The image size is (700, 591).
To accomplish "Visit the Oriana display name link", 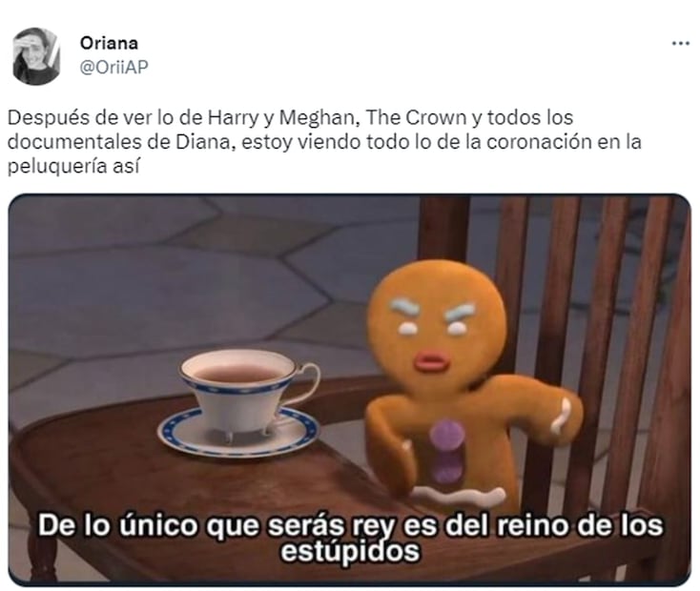I will pos(109,43).
